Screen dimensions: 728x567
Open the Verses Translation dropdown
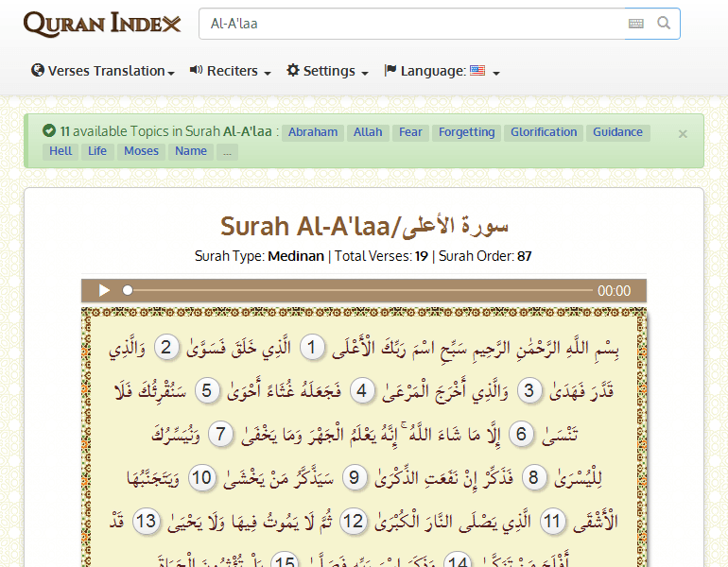(103, 71)
